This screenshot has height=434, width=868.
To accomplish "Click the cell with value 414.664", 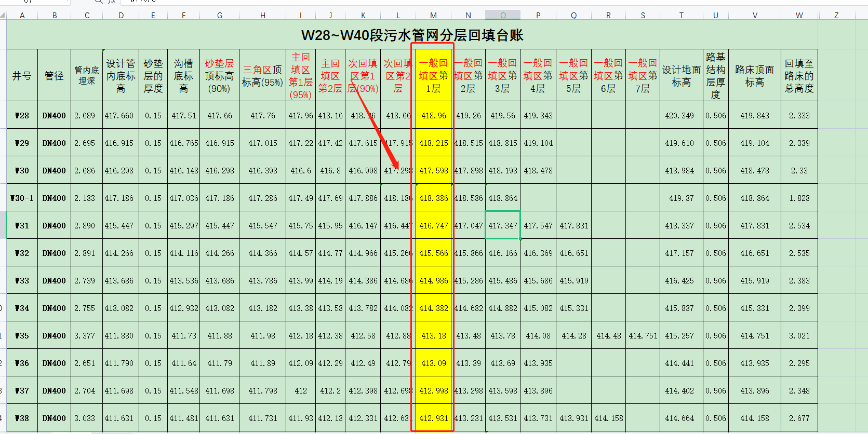I will pos(681,418).
